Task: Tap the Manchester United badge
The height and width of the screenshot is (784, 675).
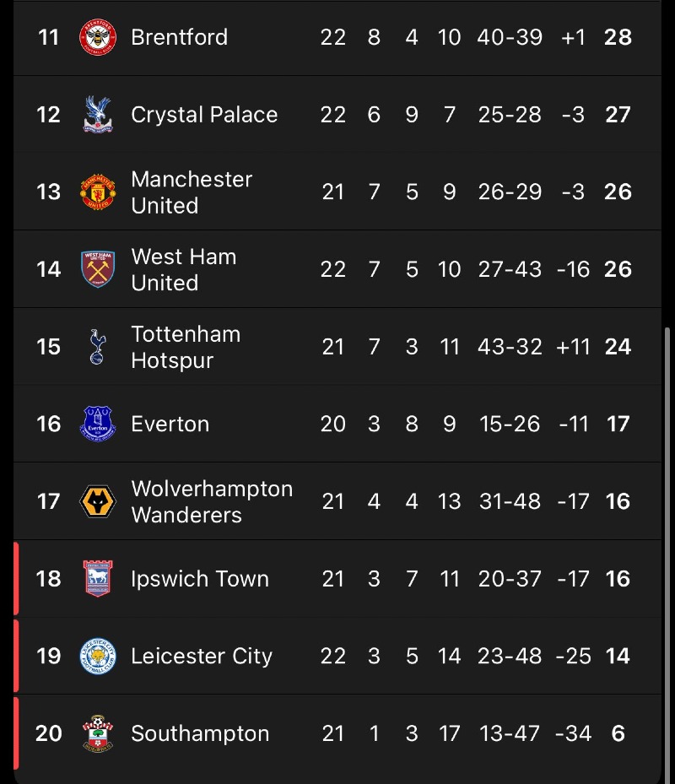Action: (98, 192)
